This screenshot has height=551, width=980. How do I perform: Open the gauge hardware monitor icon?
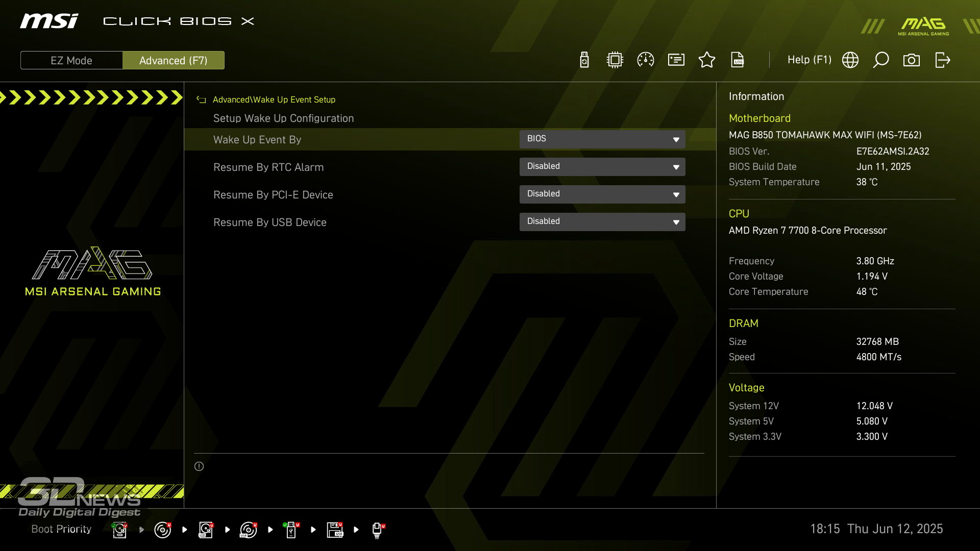[646, 60]
